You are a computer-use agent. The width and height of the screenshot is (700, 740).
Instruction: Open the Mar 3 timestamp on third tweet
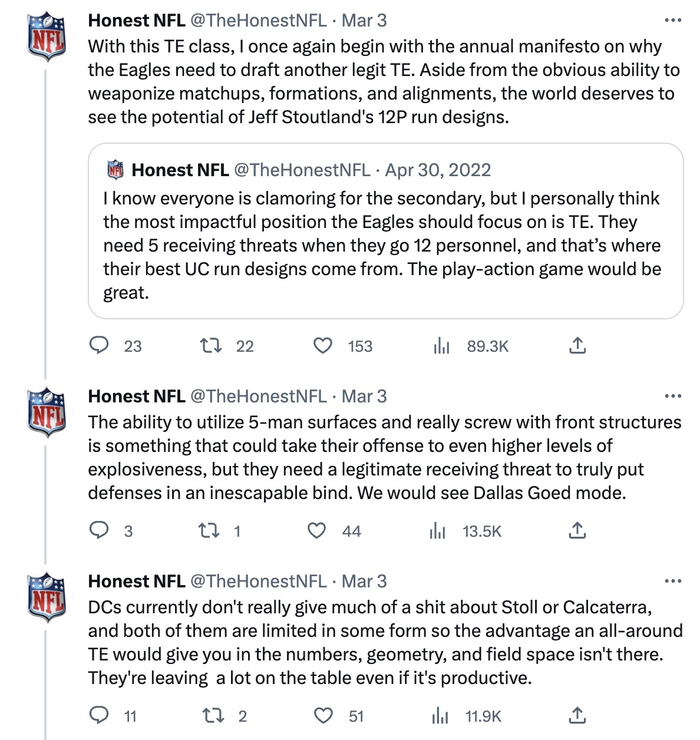[x=364, y=581]
